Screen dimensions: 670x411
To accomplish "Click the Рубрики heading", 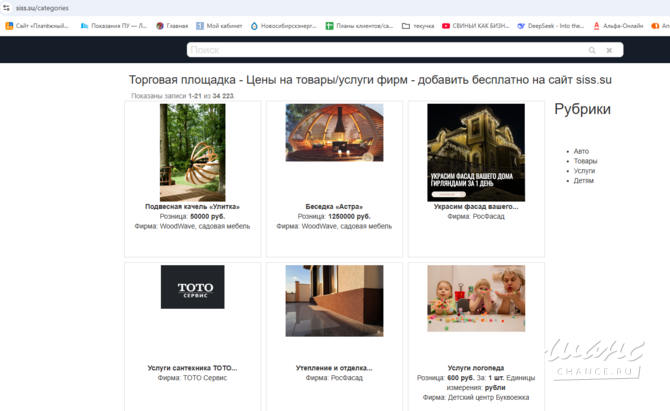I will pyautogui.click(x=582, y=109).
